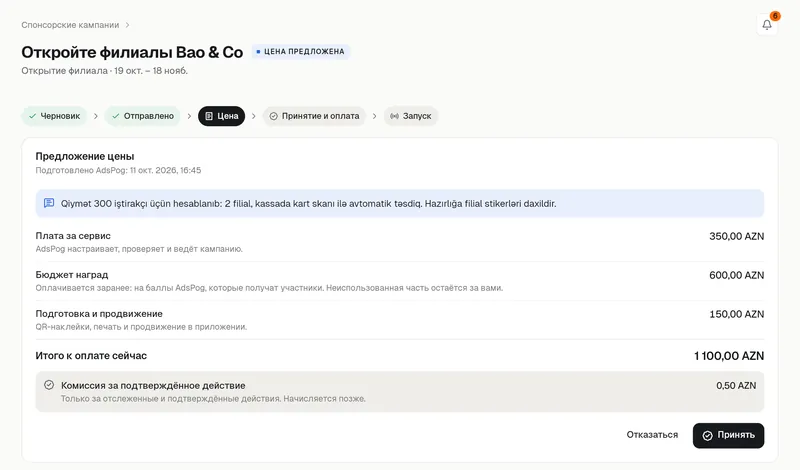Screen dimensions: 800x470
Task: Click the 350,00 AZN amount
Action: tap(736, 236)
